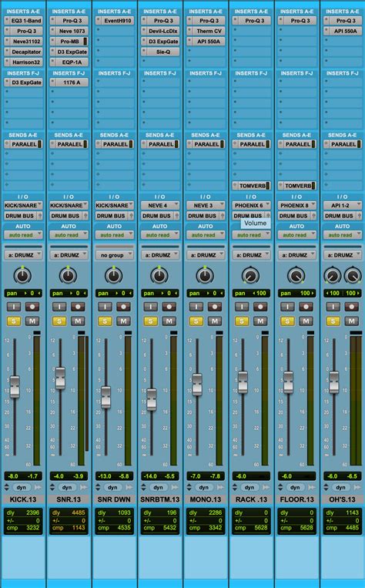Open the dyn indicator on SNRBTM.13

point(158,488)
